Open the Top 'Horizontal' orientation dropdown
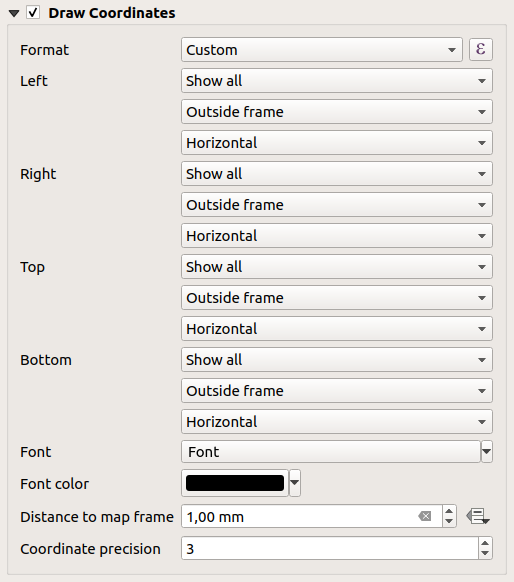Screen dimensions: 514x582 coord(337,328)
